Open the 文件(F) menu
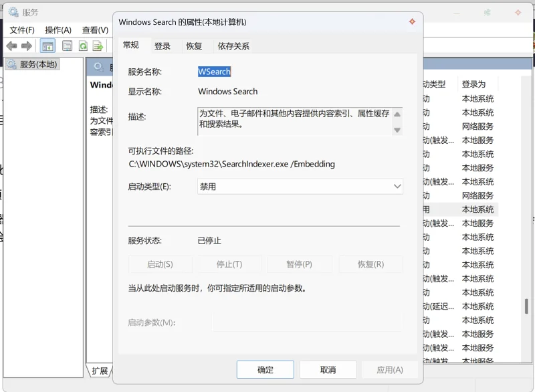Screen dimensions: 535x392 tap(22, 30)
